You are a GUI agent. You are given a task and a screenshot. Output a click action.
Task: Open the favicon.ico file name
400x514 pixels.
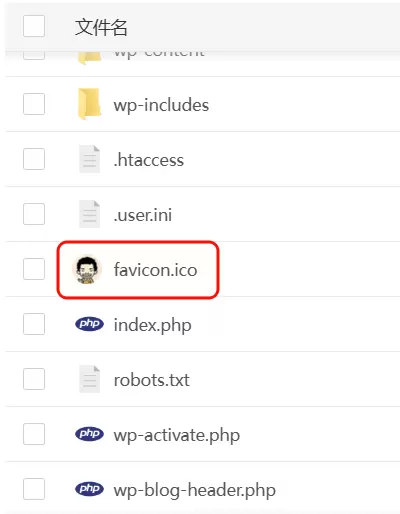[155, 269]
